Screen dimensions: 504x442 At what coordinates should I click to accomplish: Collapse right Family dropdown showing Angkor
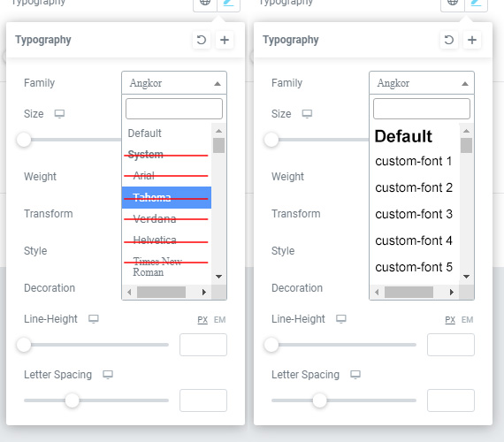422,83
